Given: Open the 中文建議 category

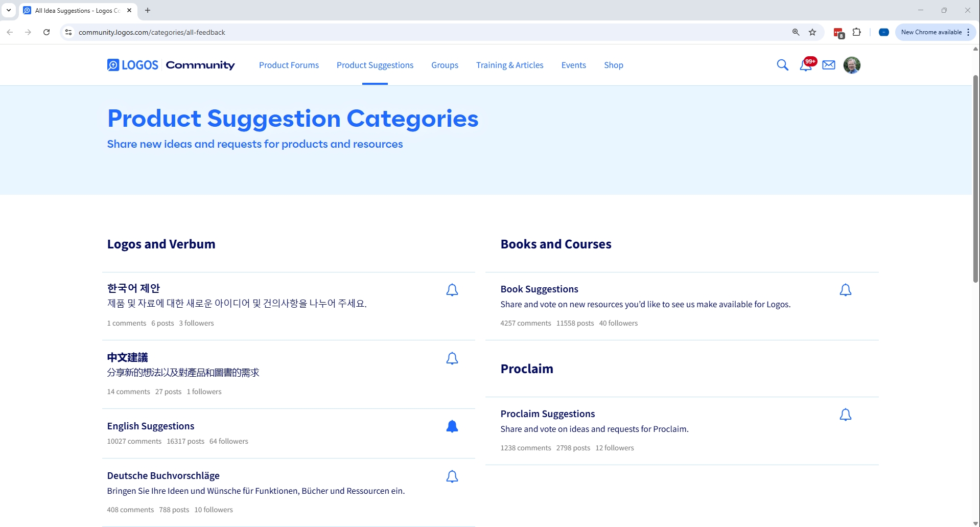Looking at the screenshot, I should coord(127,357).
